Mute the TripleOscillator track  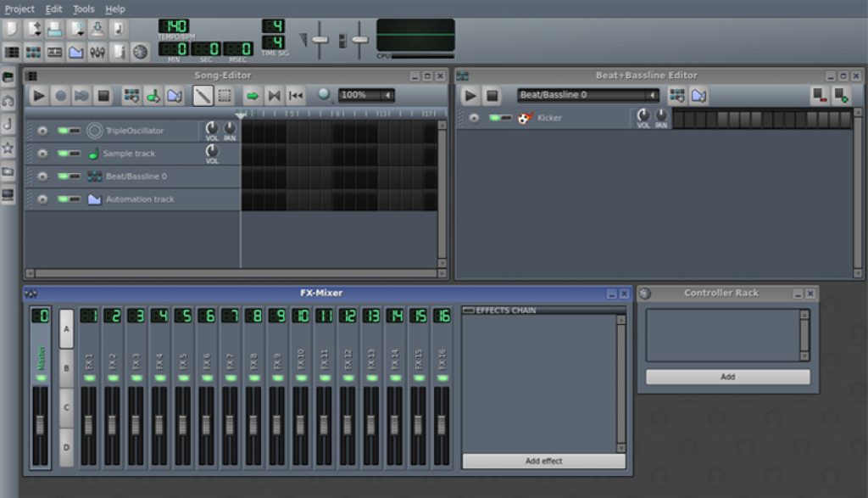(63, 131)
